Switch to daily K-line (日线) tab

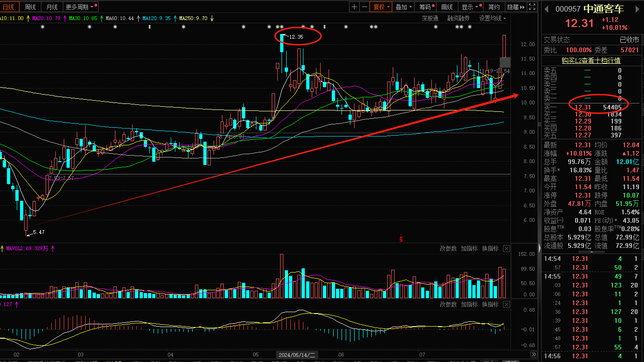tap(8, 7)
